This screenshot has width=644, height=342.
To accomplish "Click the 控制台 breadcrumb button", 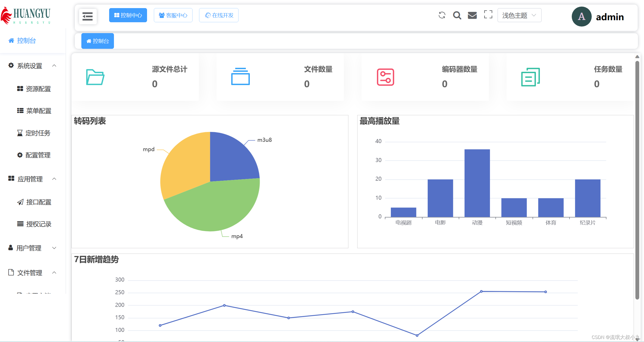I will tap(98, 41).
